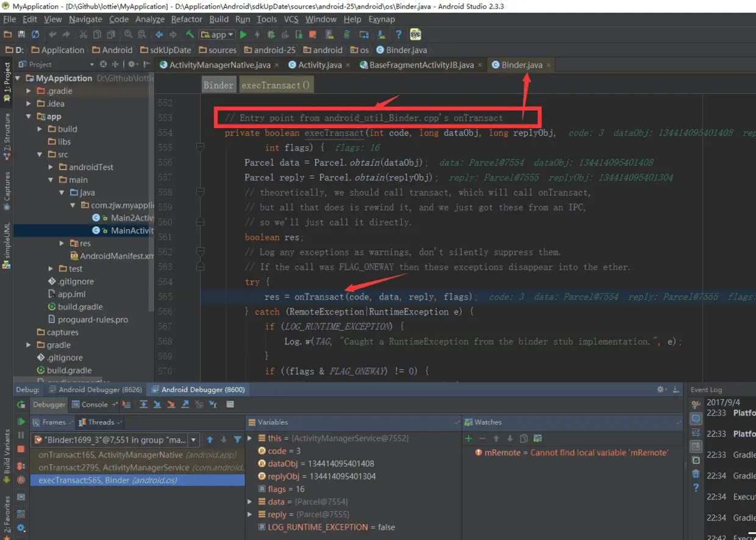This screenshot has width=756, height=540.
Task: Expand the 'this' variable node
Action: [x=250, y=438]
